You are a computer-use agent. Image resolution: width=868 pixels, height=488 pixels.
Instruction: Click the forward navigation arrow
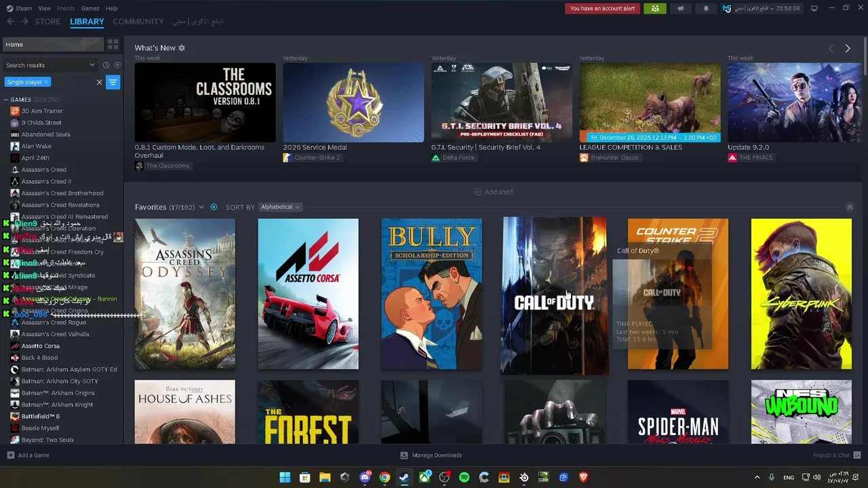tap(24, 22)
